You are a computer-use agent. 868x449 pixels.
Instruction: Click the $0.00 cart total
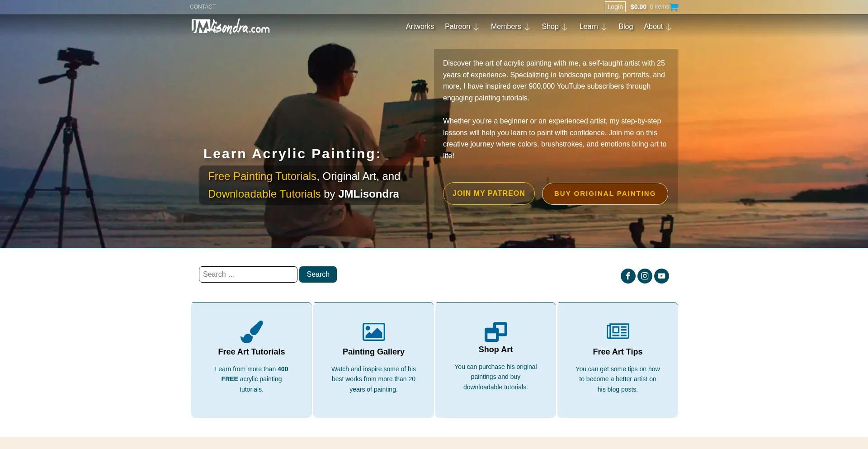coord(638,7)
